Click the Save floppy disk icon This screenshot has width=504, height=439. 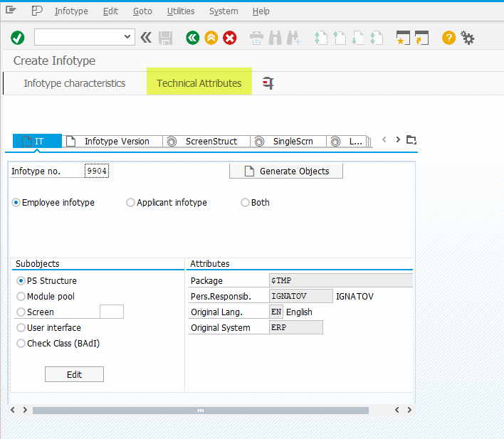click(166, 38)
